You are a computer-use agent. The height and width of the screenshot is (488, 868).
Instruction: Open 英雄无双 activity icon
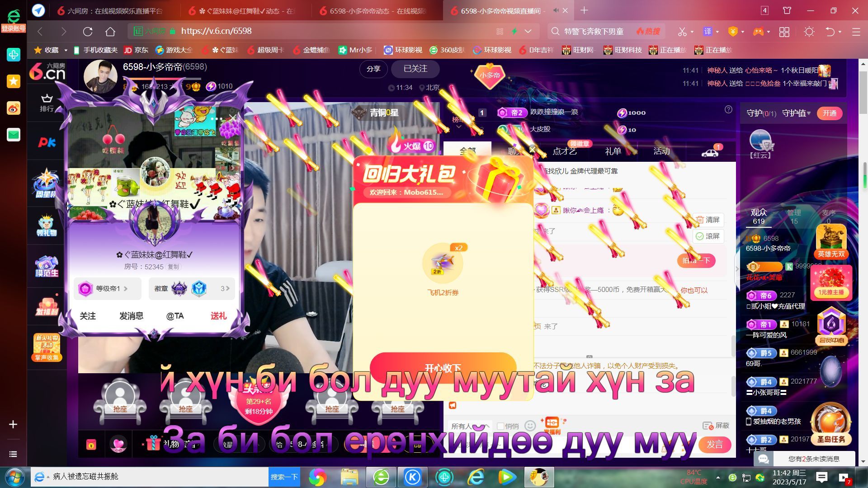[x=831, y=242]
